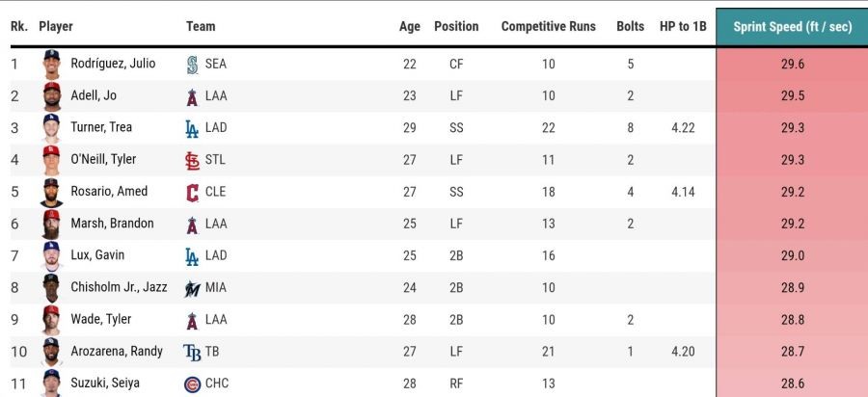
Task: Sort by the Competitive Runs header
Action: click(x=548, y=27)
